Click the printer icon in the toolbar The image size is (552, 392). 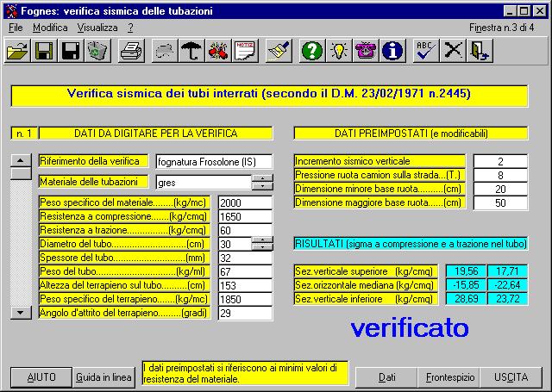click(x=131, y=52)
